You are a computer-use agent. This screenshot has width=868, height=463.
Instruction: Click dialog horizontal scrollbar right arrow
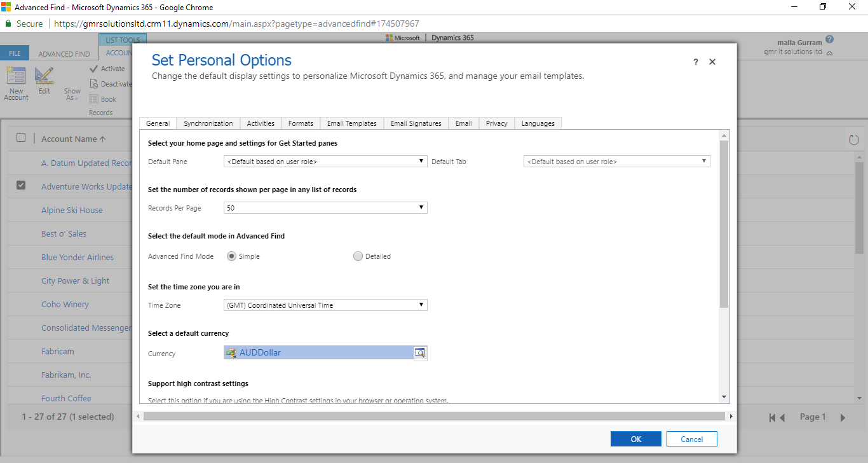pyautogui.click(x=731, y=416)
